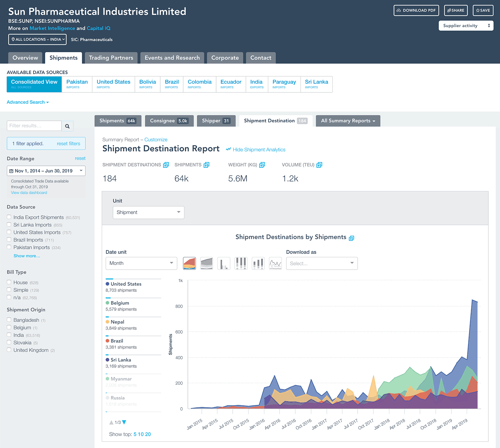Switch to the line chart view icon
The height and width of the screenshot is (448, 500).
pyautogui.click(x=275, y=263)
